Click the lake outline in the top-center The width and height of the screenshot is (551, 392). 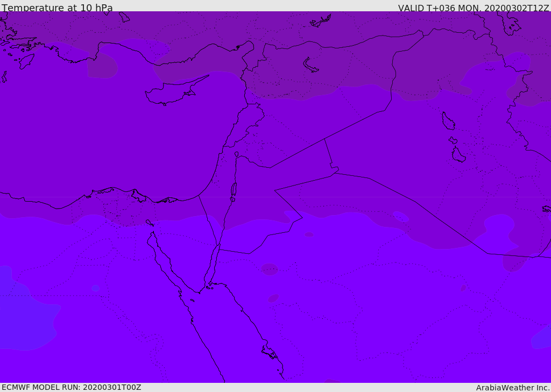311,65
